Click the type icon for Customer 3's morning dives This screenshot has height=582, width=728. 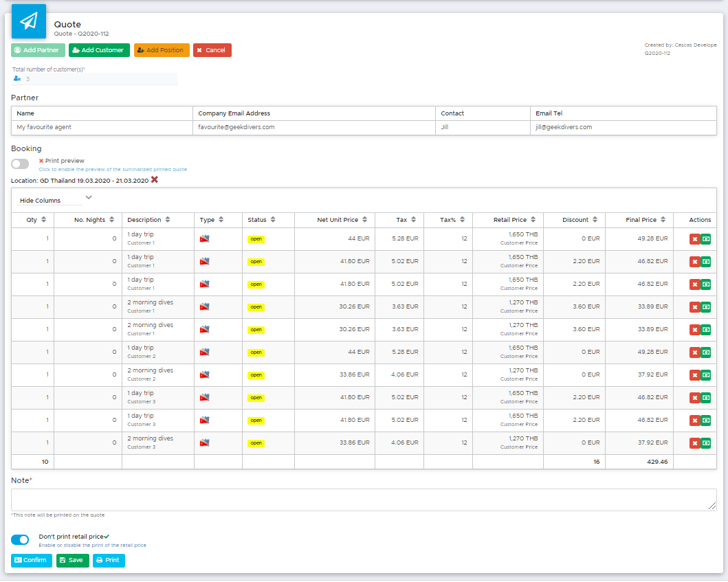click(204, 443)
